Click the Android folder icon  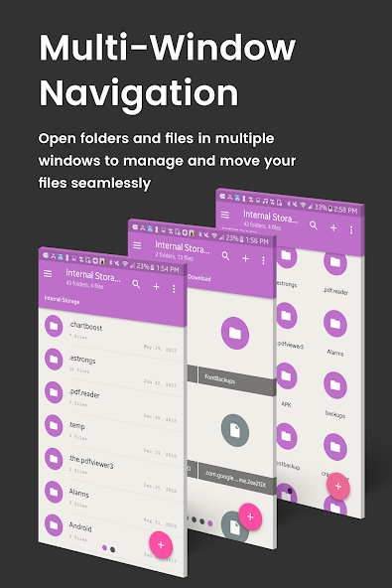[54, 525]
